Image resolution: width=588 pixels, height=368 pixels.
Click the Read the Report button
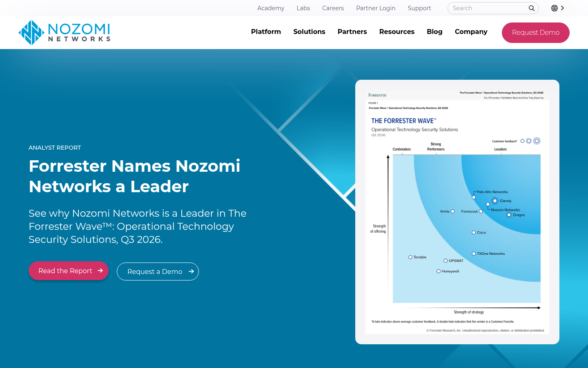click(69, 271)
